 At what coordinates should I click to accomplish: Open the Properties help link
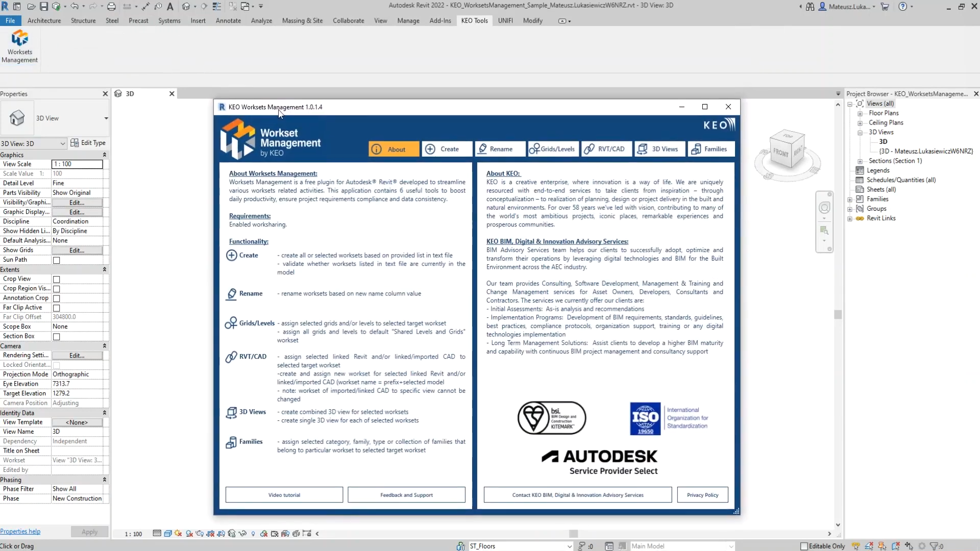[20, 531]
